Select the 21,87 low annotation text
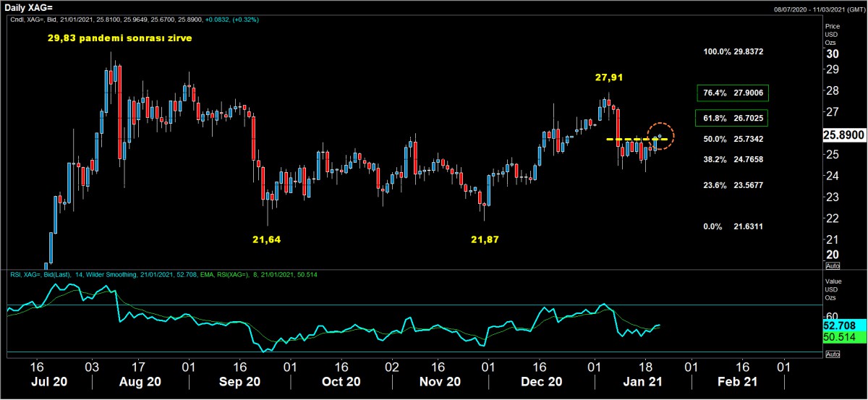The height and width of the screenshot is (400, 868). click(x=484, y=239)
